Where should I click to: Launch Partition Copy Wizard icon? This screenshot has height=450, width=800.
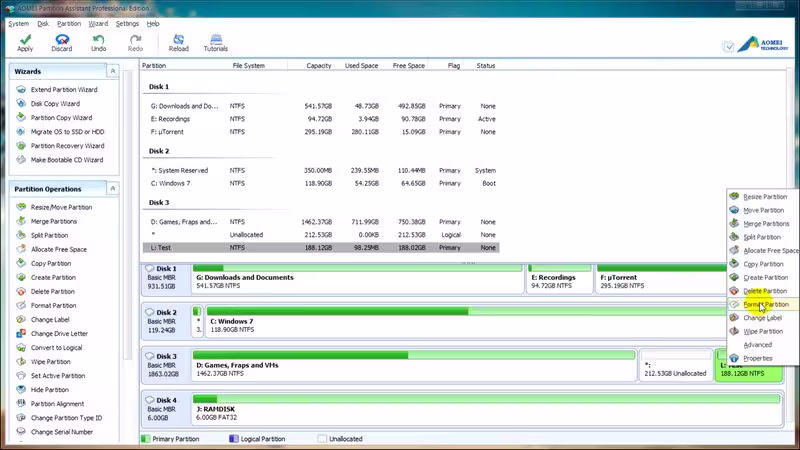(x=21, y=117)
